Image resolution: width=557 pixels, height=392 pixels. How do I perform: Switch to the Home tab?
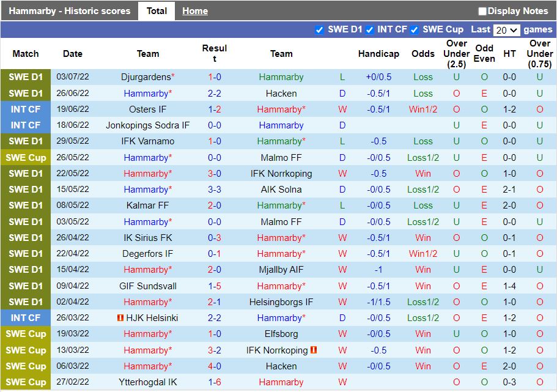tap(194, 10)
